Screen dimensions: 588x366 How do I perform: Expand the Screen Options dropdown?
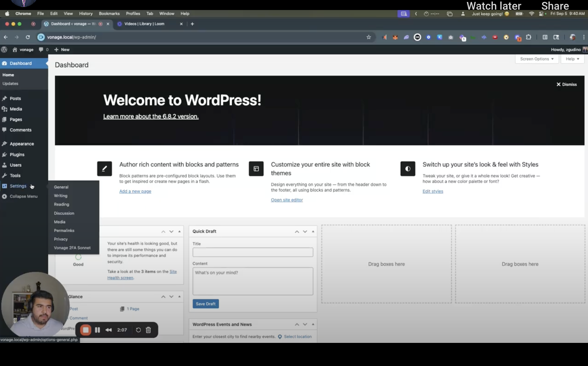click(x=537, y=59)
